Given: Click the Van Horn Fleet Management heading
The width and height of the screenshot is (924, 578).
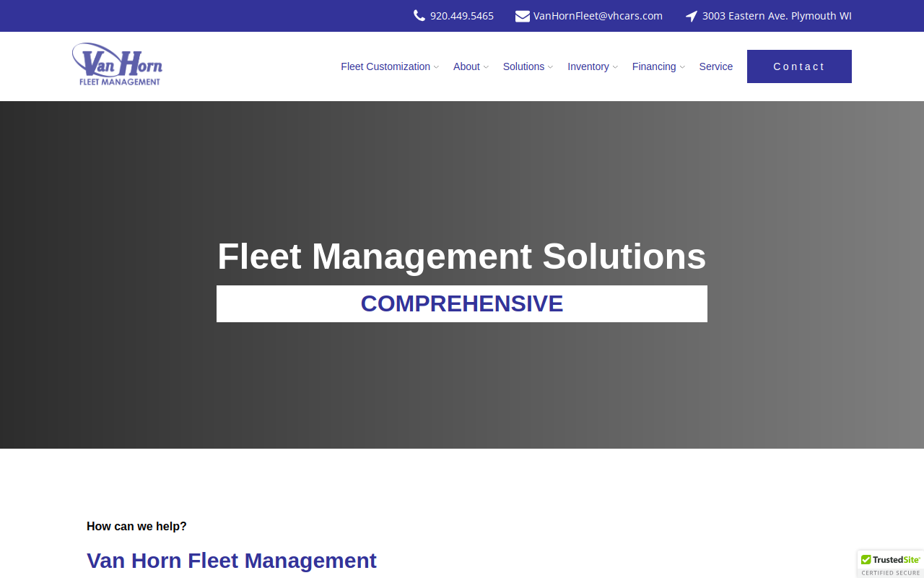Looking at the screenshot, I should (232, 561).
